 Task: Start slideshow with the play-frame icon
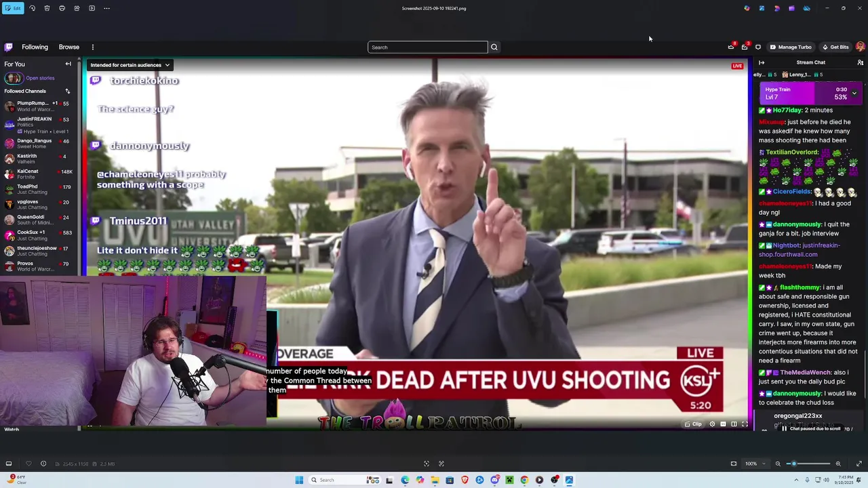pyautogui.click(x=92, y=8)
